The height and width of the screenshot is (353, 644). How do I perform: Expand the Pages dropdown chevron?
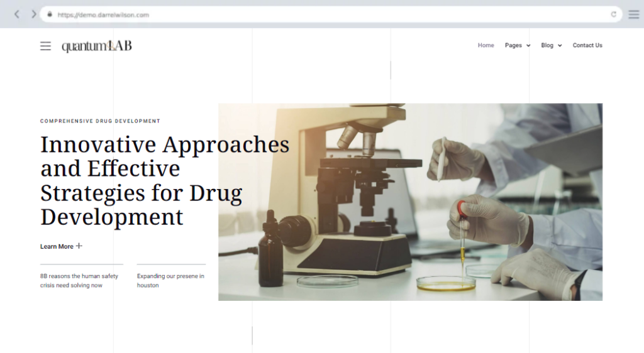click(528, 45)
